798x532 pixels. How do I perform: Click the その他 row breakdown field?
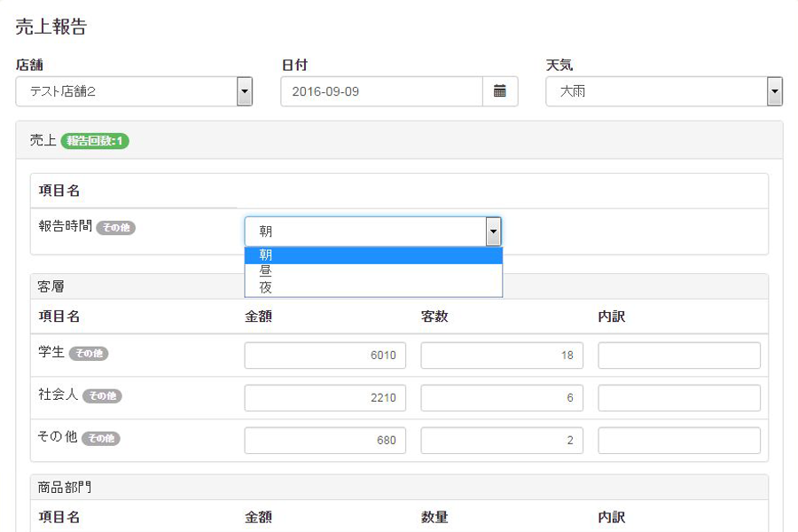(x=678, y=441)
